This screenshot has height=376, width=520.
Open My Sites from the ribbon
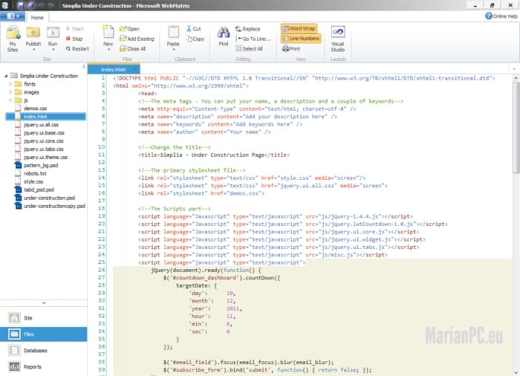click(x=13, y=39)
